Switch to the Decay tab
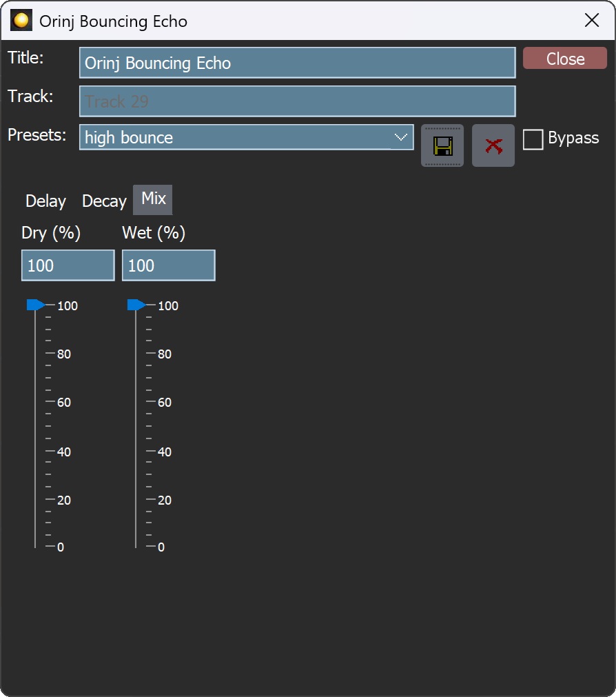The height and width of the screenshot is (697, 616). 104,201
